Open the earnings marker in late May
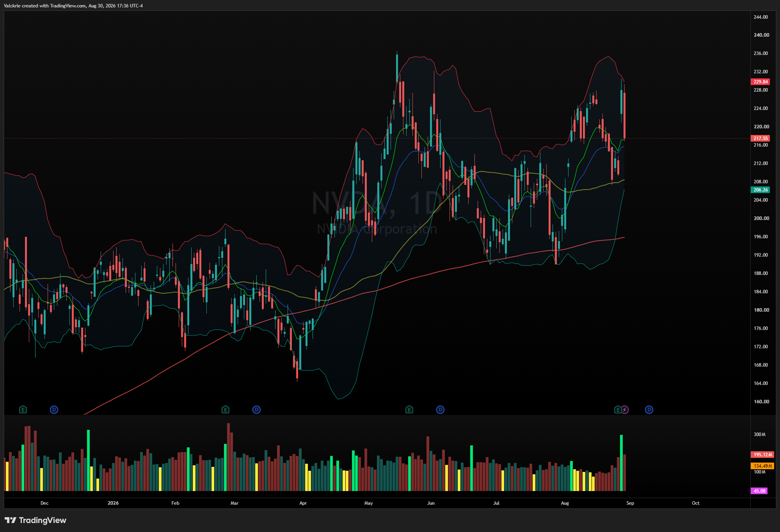This screenshot has height=532, width=780. tap(409, 410)
